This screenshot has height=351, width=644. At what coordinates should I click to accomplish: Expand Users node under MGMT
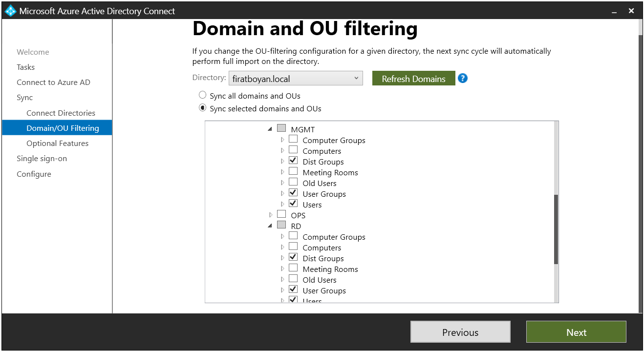(x=282, y=205)
